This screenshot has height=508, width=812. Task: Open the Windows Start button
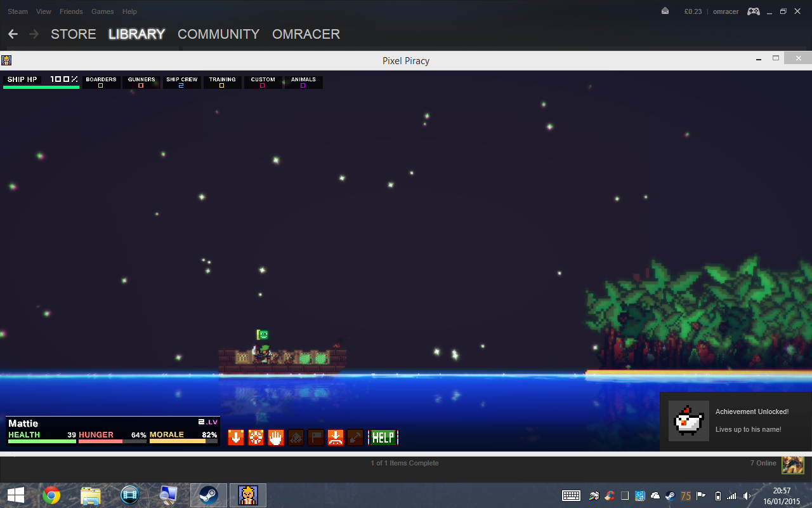pyautogui.click(x=16, y=495)
